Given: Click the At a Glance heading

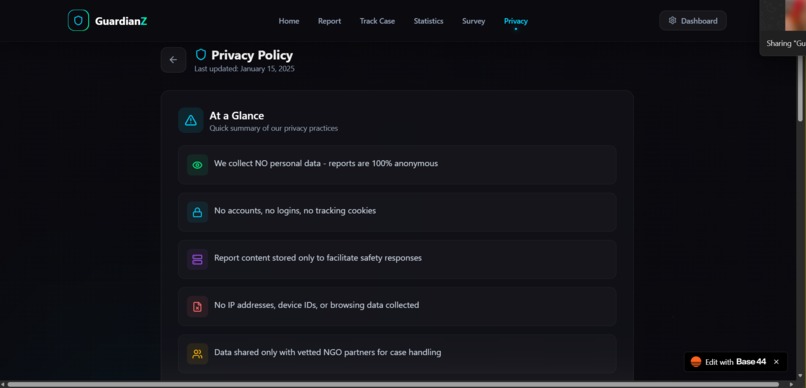Looking at the screenshot, I should point(236,116).
